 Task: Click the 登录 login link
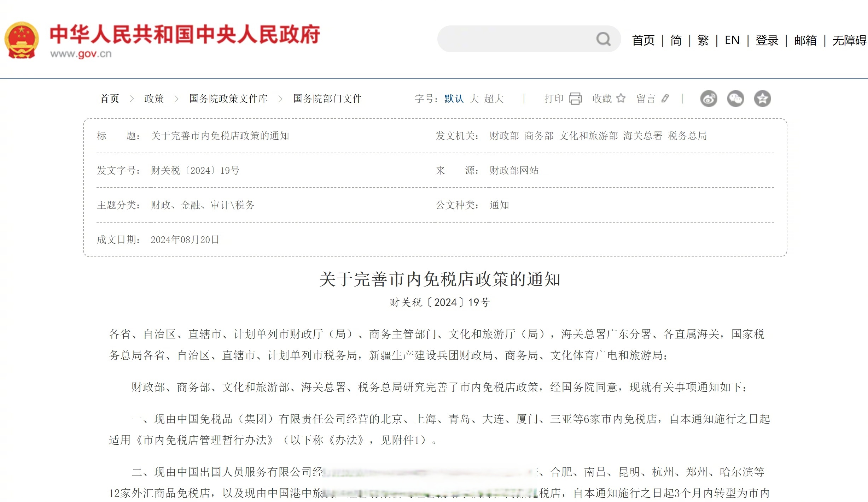coord(767,40)
